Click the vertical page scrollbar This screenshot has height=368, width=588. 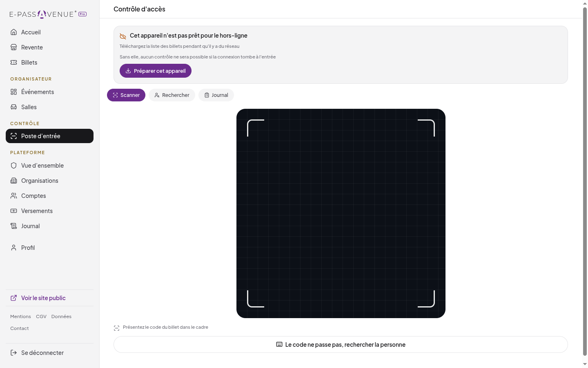[x=585, y=182]
